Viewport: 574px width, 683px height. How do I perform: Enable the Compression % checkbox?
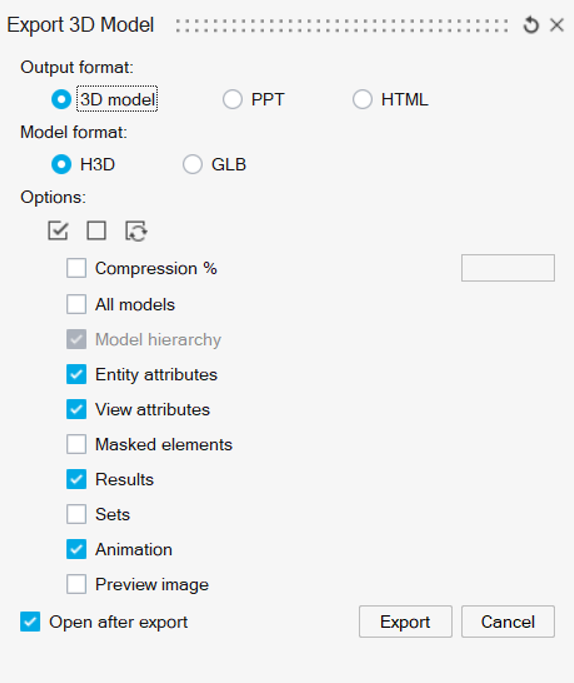coord(76,268)
